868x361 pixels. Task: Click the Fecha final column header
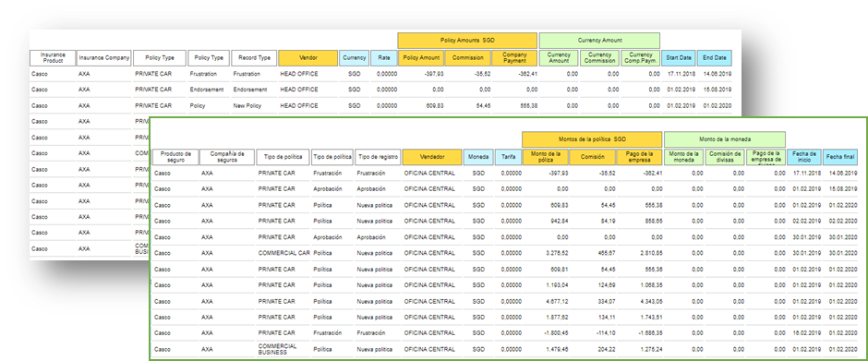[840, 157]
